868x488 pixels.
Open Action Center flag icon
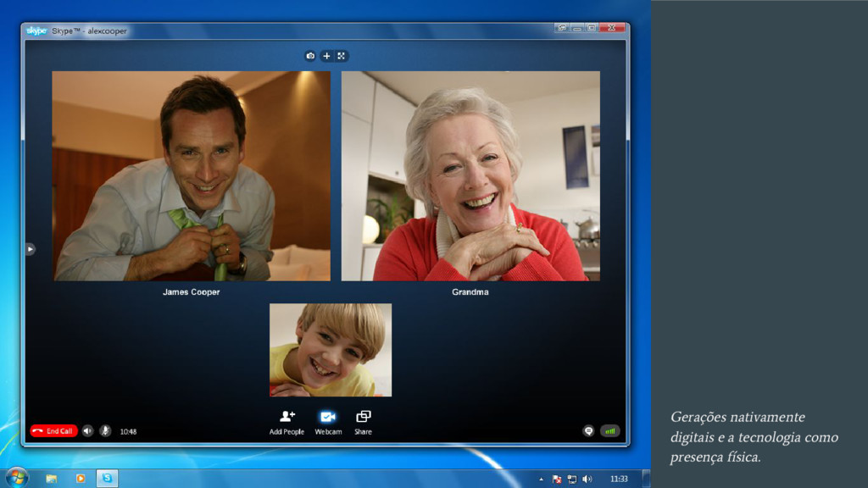point(557,480)
